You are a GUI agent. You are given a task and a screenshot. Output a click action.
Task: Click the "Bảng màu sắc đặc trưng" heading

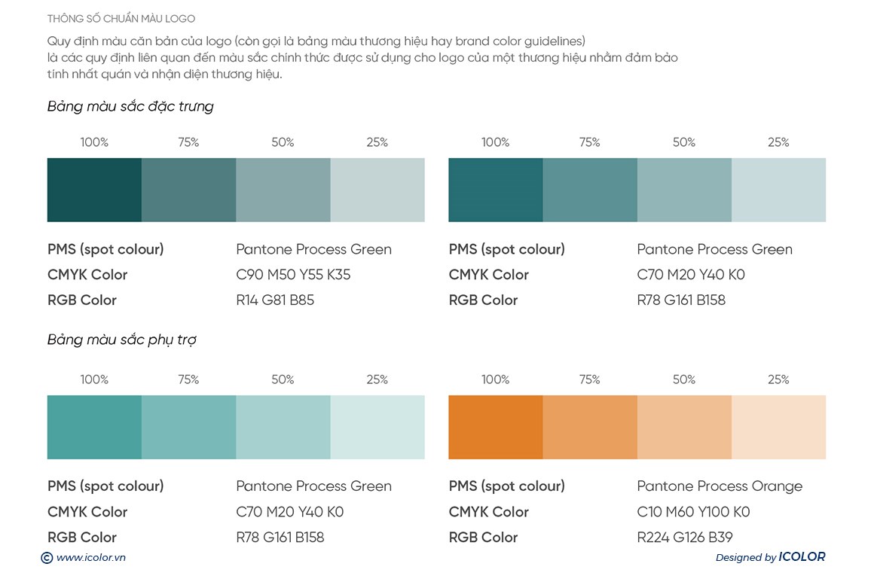130,107
